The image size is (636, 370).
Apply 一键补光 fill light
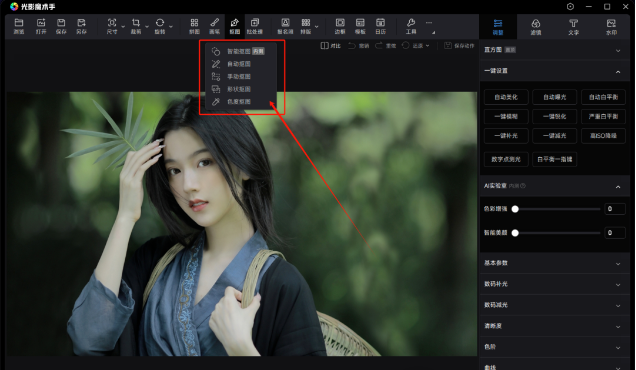(506, 136)
